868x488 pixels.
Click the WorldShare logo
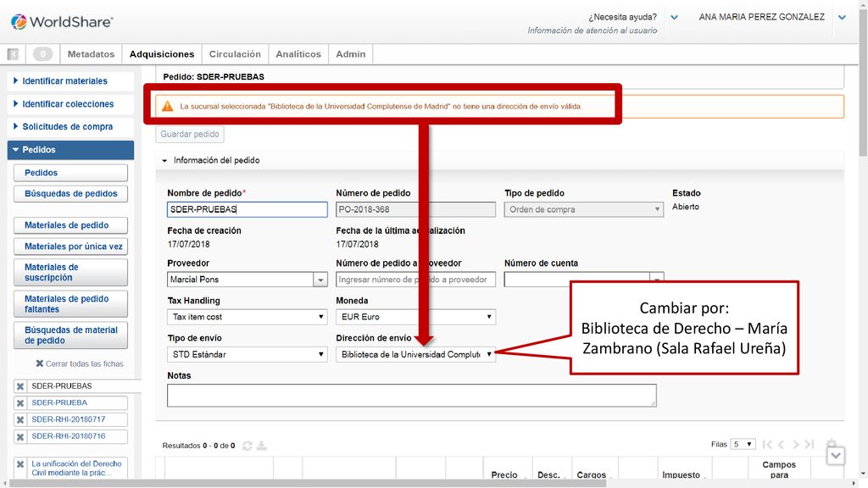click(61, 21)
